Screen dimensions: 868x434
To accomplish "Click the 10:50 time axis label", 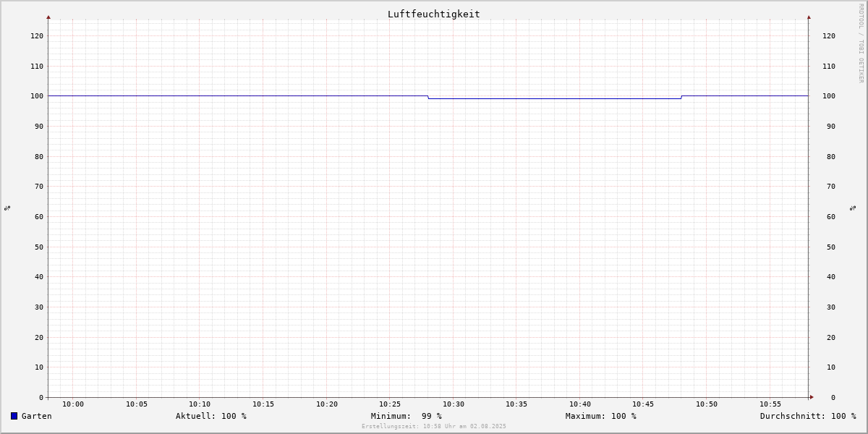I will (707, 404).
